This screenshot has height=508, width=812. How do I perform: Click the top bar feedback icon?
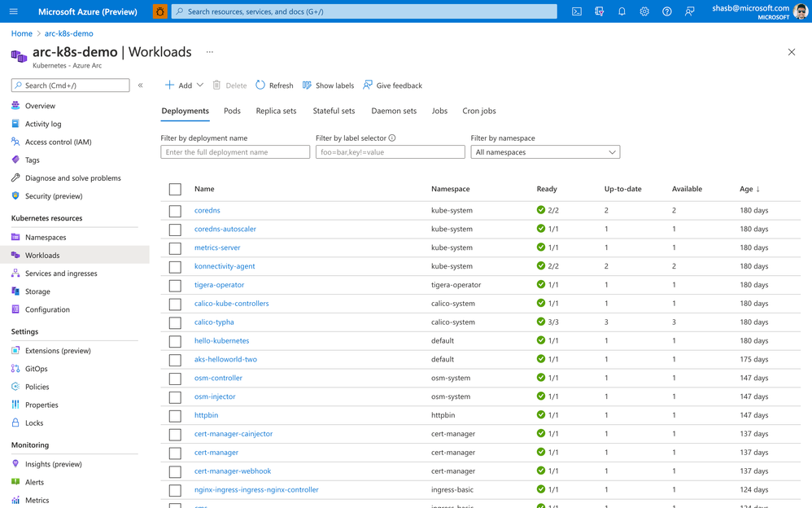[x=689, y=11]
